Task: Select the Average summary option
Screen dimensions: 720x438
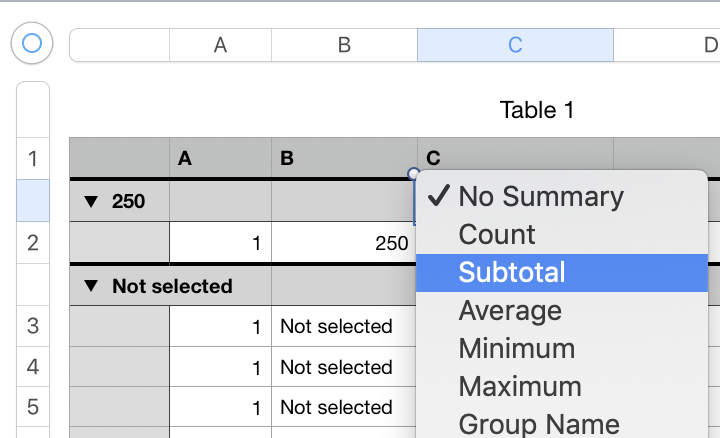Action: (x=510, y=311)
